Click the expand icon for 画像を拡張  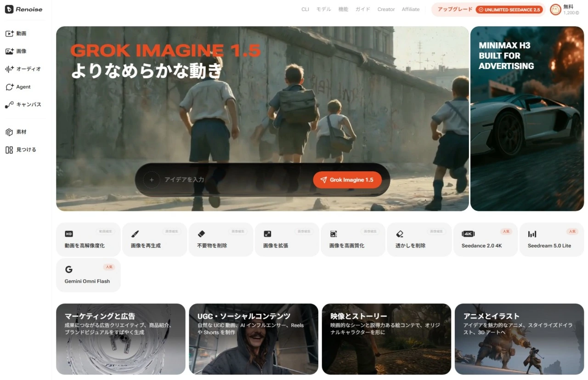coord(267,234)
